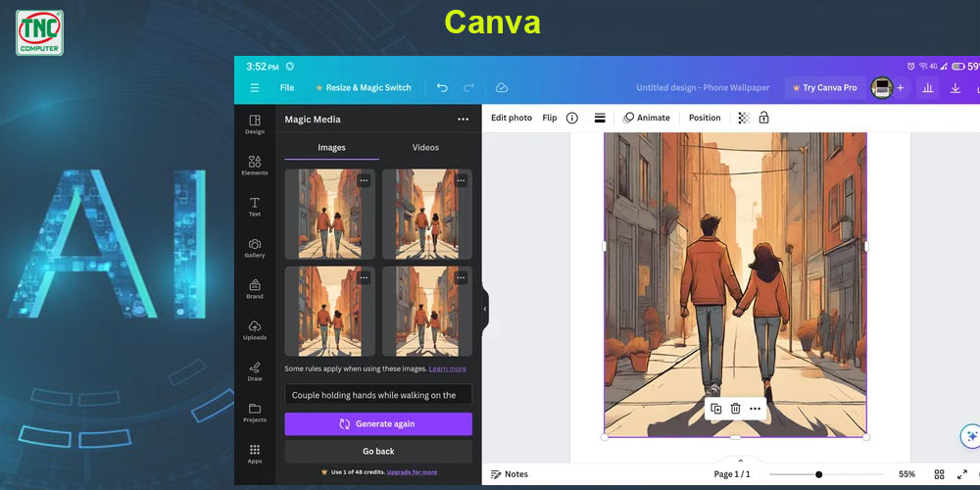
Task: Open options on first generated image
Action: (364, 180)
